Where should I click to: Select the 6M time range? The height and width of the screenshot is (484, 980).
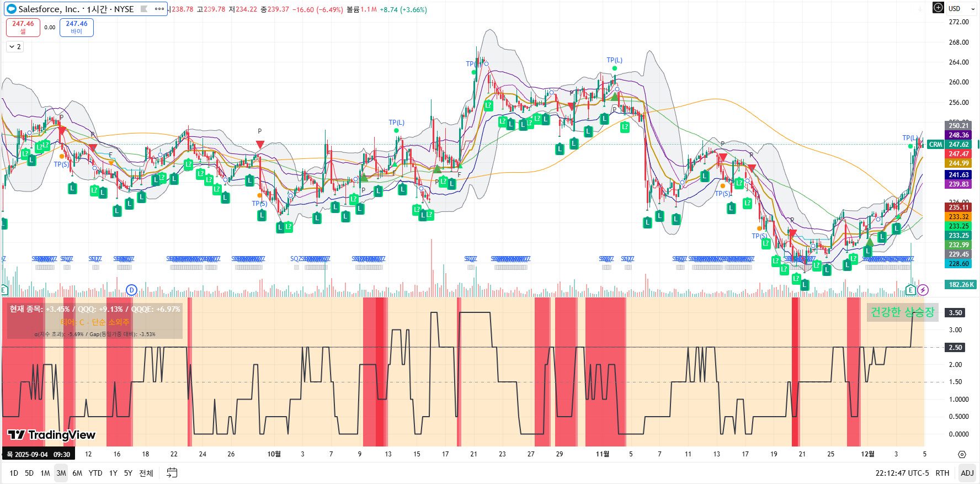[77, 473]
